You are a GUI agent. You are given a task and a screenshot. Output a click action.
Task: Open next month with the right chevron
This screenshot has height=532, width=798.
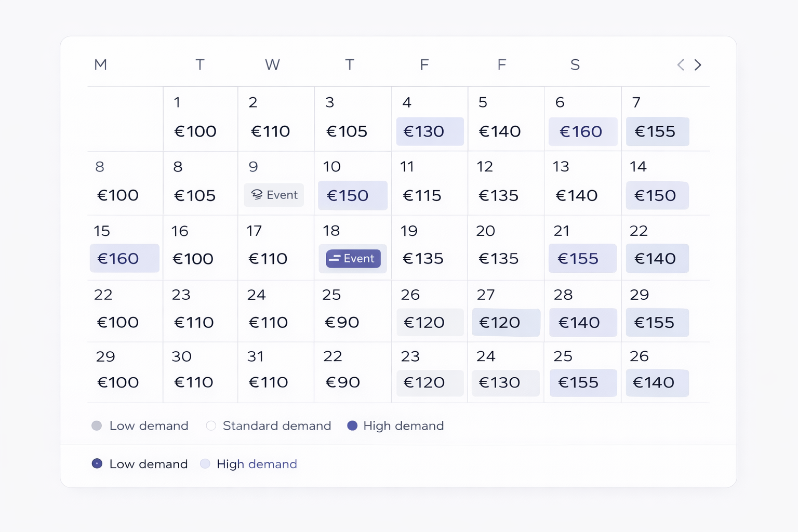[698, 65]
